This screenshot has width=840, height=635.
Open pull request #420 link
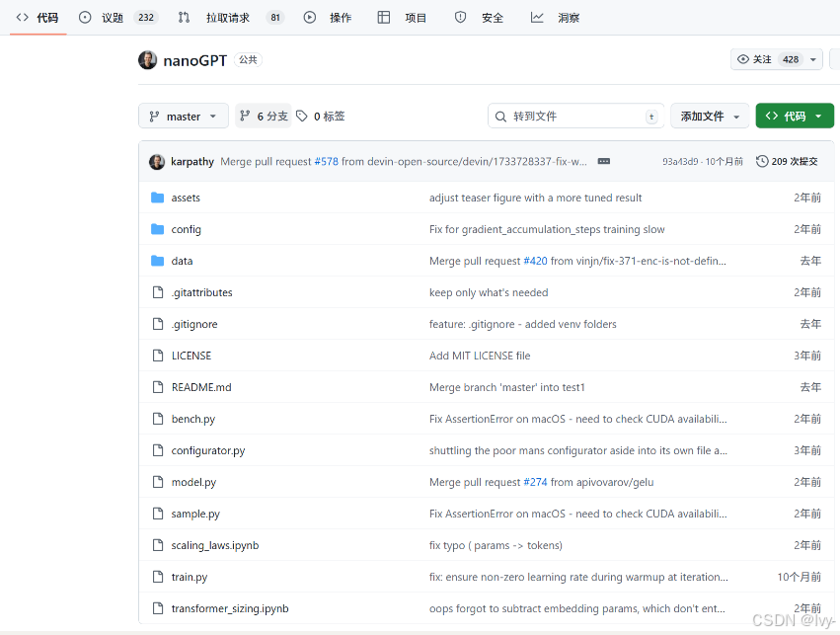coord(535,261)
